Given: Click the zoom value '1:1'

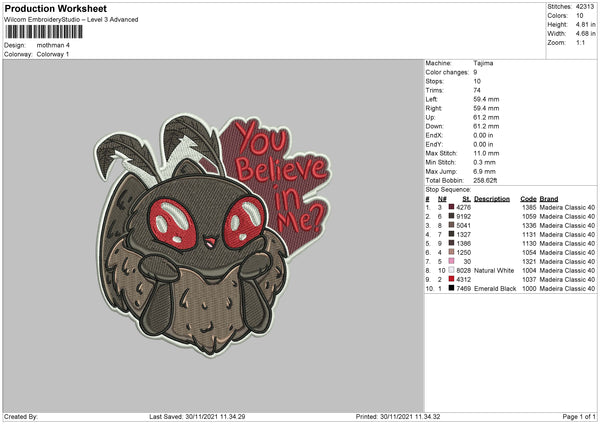Looking at the screenshot, I should (x=580, y=42).
